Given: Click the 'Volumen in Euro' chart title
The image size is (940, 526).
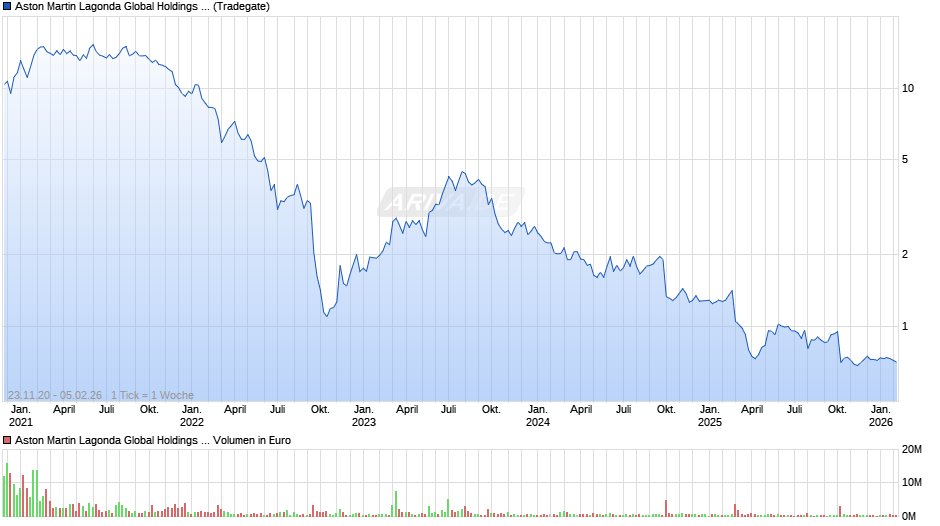Looking at the screenshot, I should 252,440.
